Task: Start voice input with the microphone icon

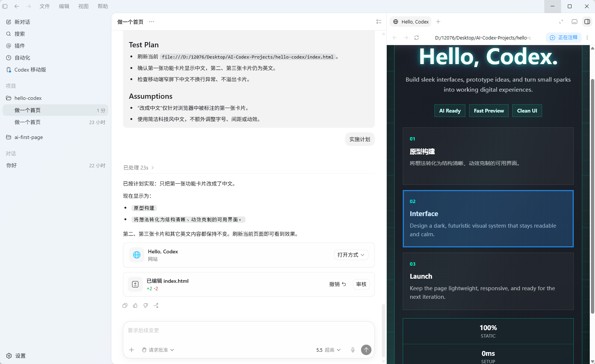Action: pyautogui.click(x=353, y=350)
